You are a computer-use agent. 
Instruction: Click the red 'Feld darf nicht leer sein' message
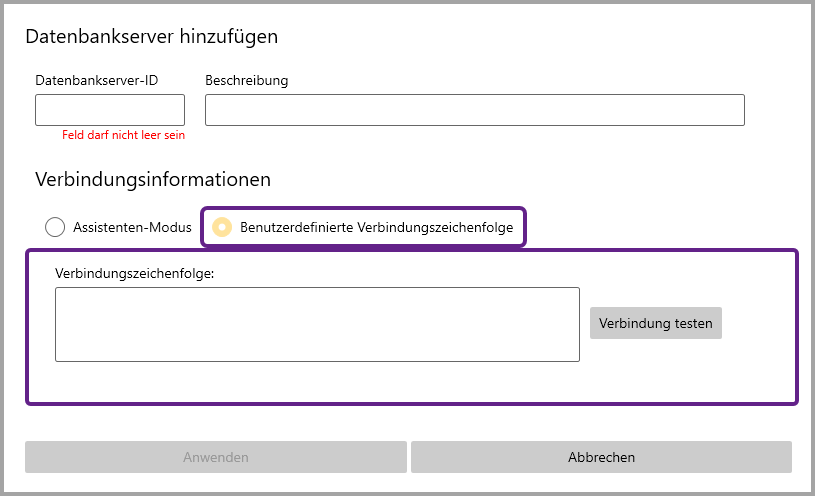[x=123, y=135]
